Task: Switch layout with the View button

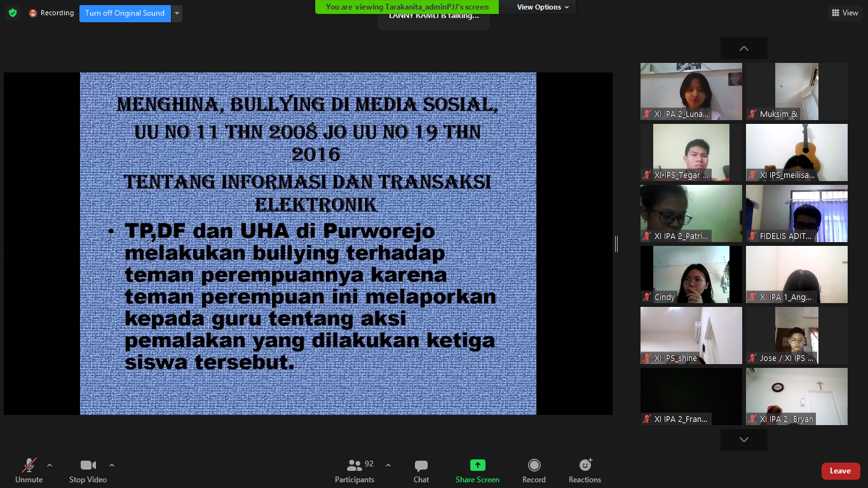Action: (x=844, y=13)
